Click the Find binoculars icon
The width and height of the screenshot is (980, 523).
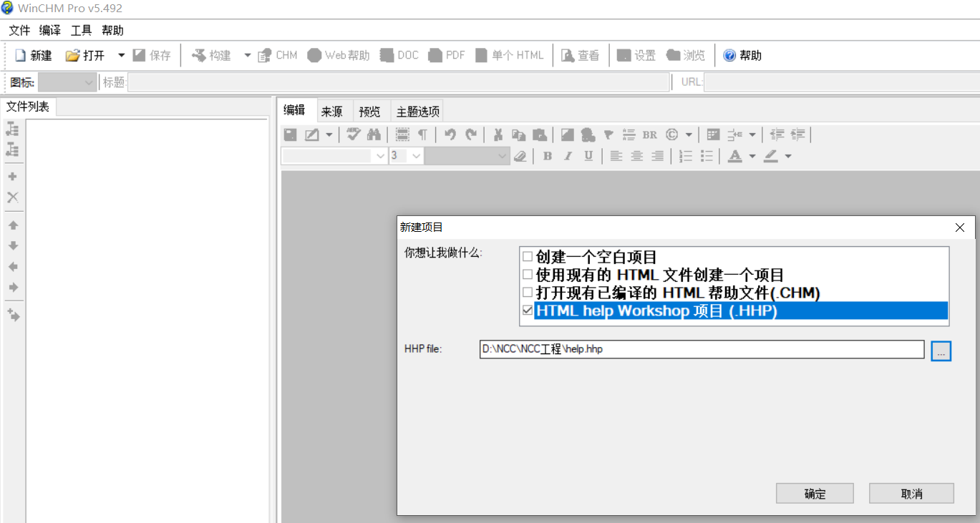(x=374, y=135)
